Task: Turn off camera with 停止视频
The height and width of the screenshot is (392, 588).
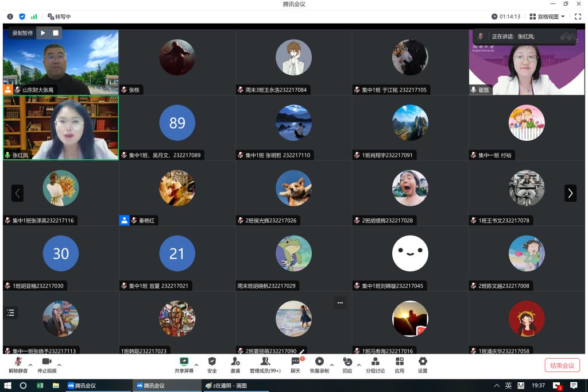Action: tap(47, 364)
